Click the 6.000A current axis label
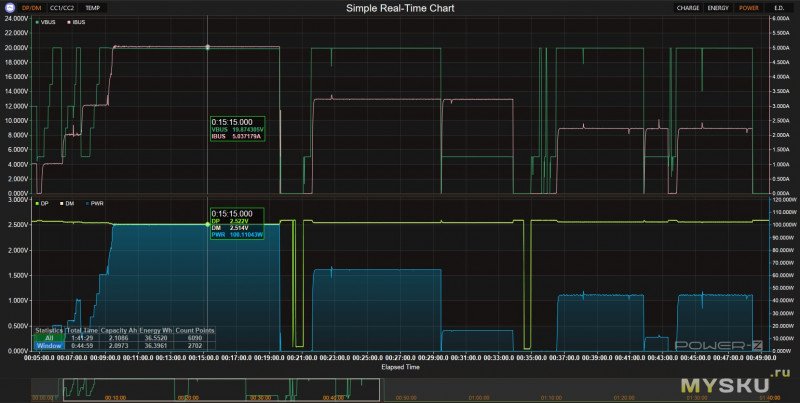Screen dimensions: 800x403 click(x=781, y=18)
